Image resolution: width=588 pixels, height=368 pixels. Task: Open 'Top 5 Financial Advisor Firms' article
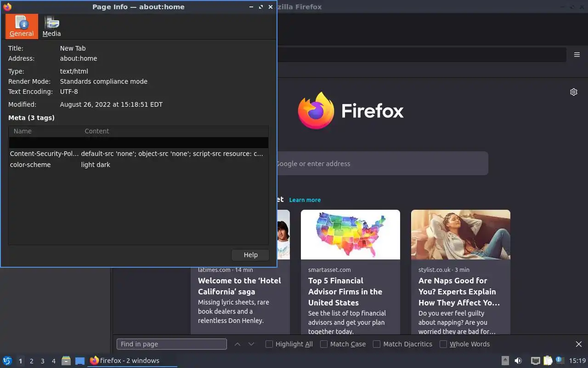click(345, 292)
